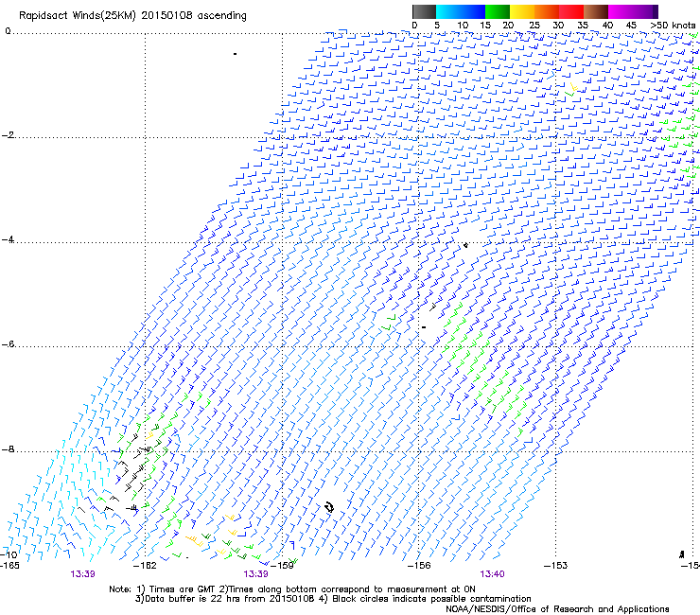The width and height of the screenshot is (700, 615).
Task: Click the latitude label '-6' on left axis
Action: (x=9, y=343)
